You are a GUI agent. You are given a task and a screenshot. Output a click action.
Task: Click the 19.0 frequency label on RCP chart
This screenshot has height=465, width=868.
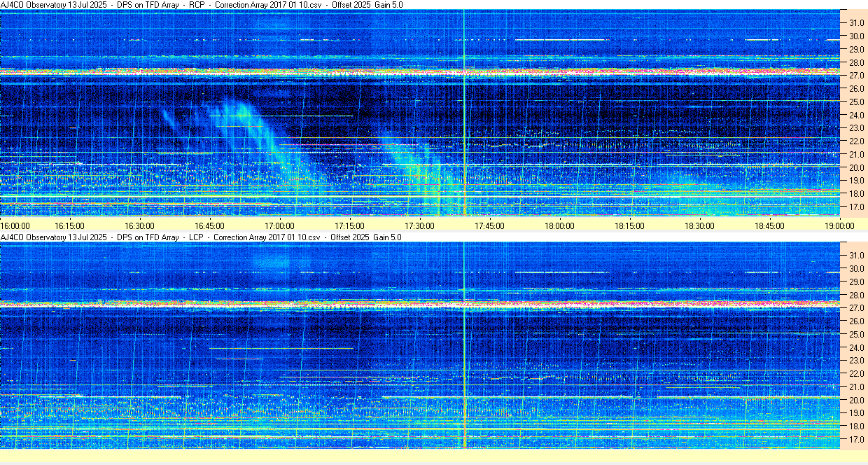(x=857, y=181)
